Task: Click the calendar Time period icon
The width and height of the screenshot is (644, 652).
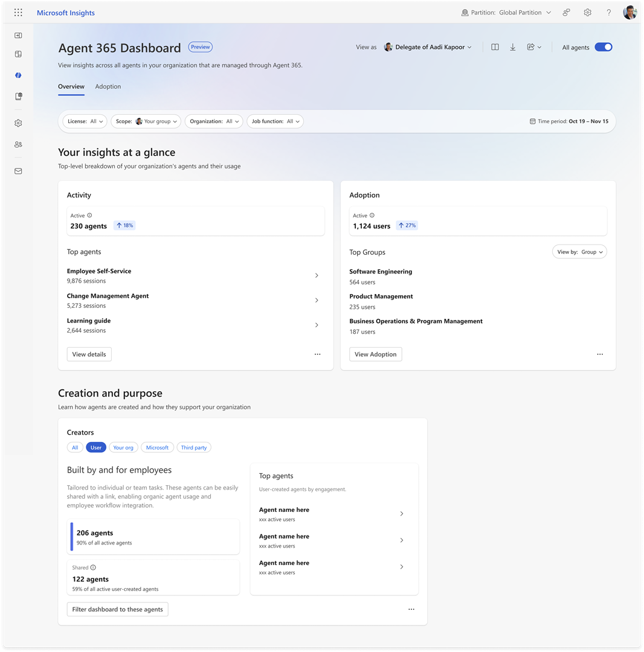Action: point(532,121)
